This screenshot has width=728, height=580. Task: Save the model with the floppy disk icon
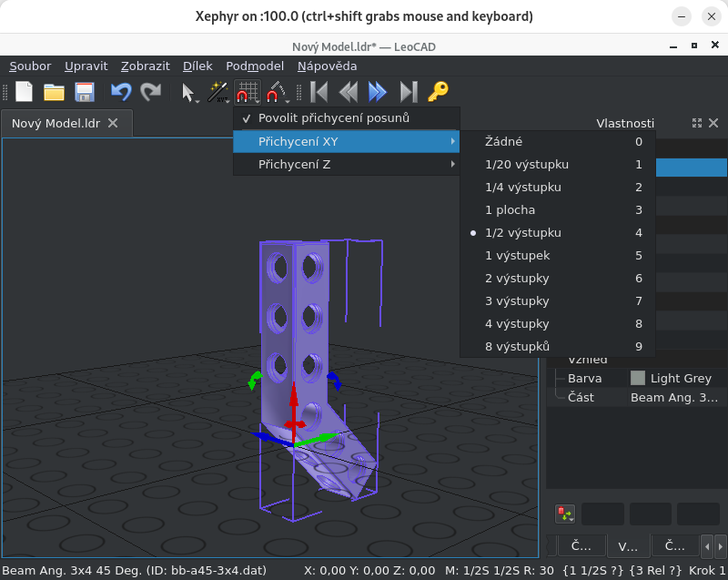click(84, 92)
